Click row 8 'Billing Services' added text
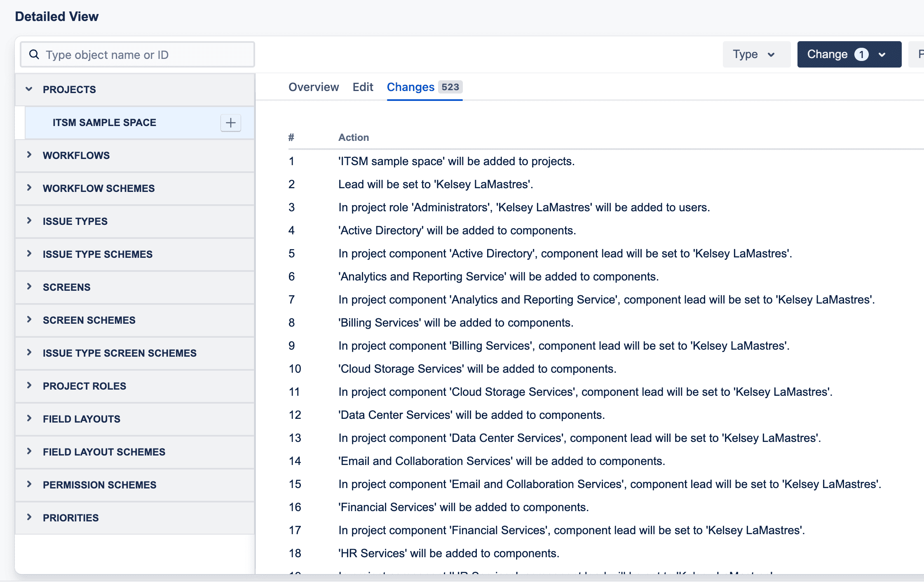This screenshot has width=924, height=584. (x=456, y=322)
